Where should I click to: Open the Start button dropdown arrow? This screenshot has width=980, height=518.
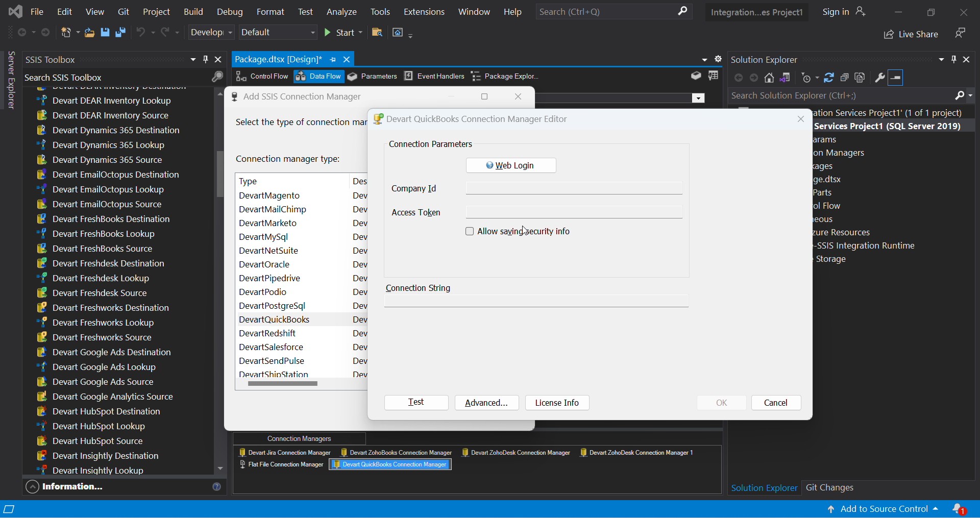[x=360, y=33]
